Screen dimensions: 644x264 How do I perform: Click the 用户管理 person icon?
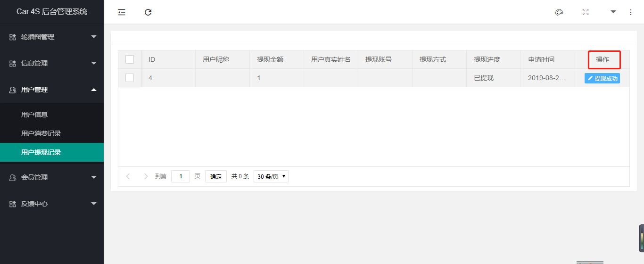click(x=13, y=90)
